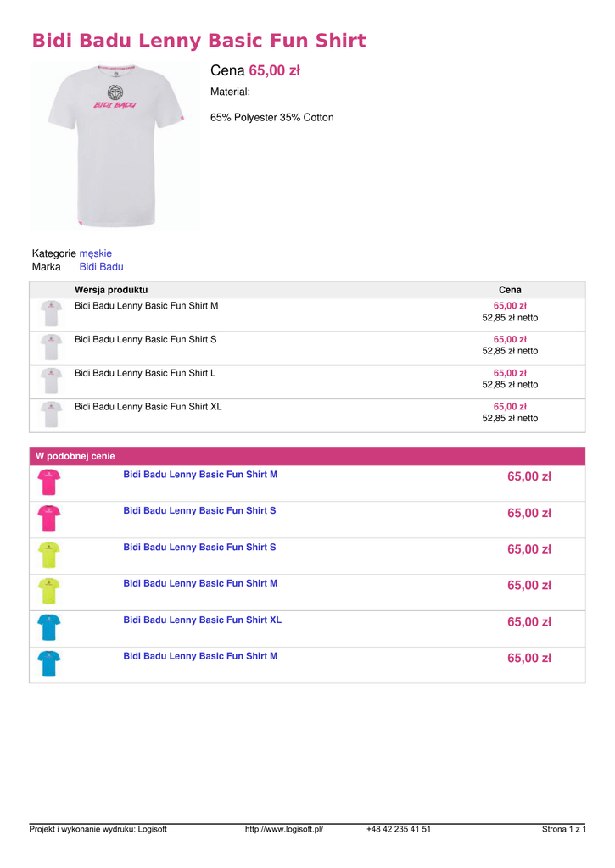Image resolution: width=615 pixels, height=868 pixels.
Task: Click the blue shirt XL thumbnail
Action: pyautogui.click(x=49, y=627)
